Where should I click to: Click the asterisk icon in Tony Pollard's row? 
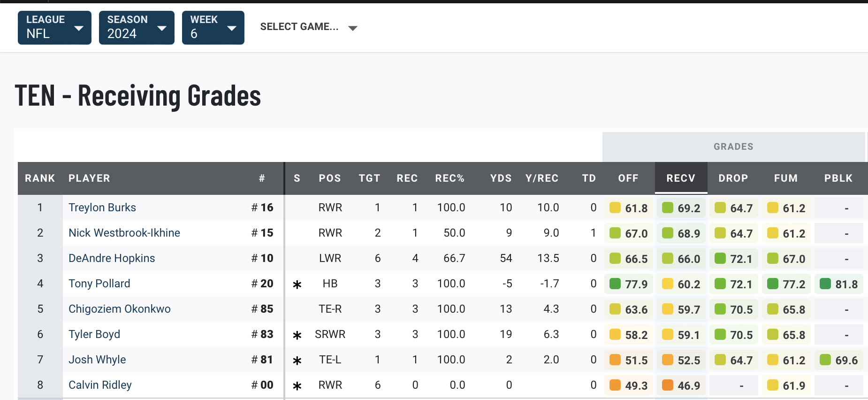(x=297, y=285)
